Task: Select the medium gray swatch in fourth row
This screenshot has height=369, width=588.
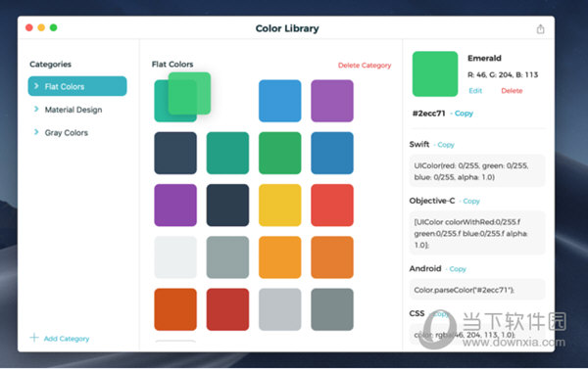Action: (x=227, y=257)
